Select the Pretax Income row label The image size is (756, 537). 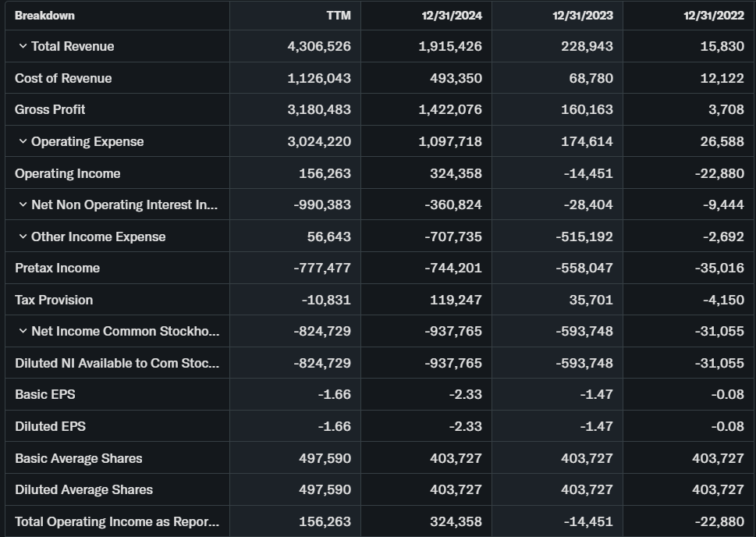(57, 268)
